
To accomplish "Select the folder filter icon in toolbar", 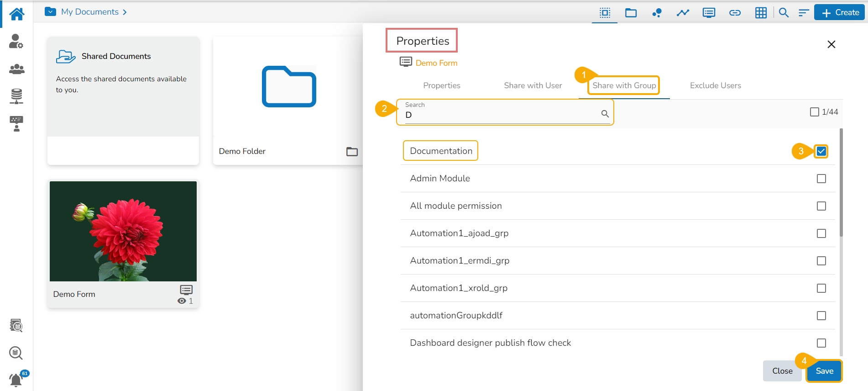I will [631, 13].
